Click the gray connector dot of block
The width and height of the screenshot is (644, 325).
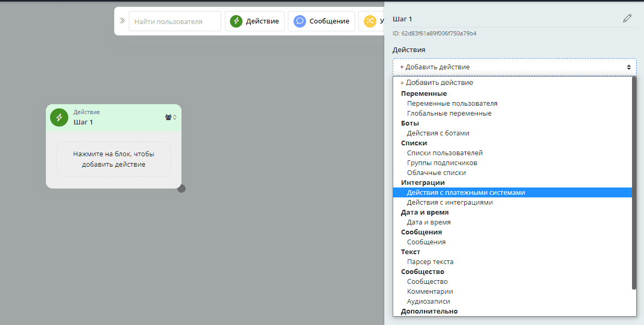pos(181,189)
